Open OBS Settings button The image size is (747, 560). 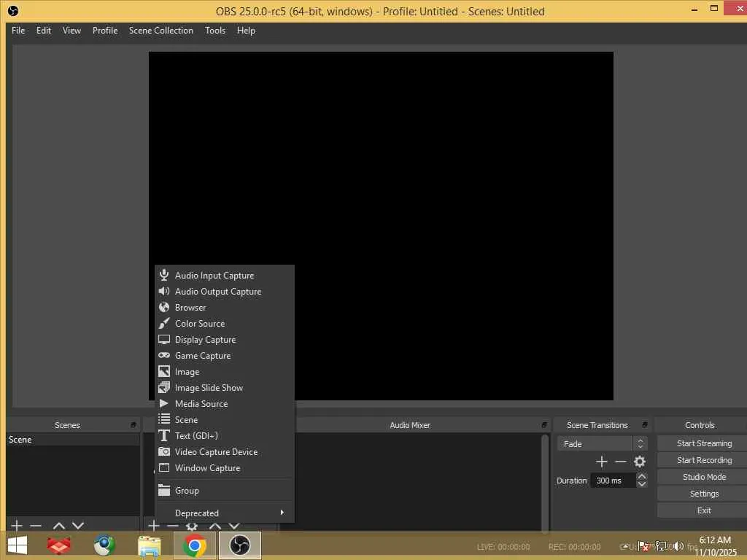[x=704, y=494]
